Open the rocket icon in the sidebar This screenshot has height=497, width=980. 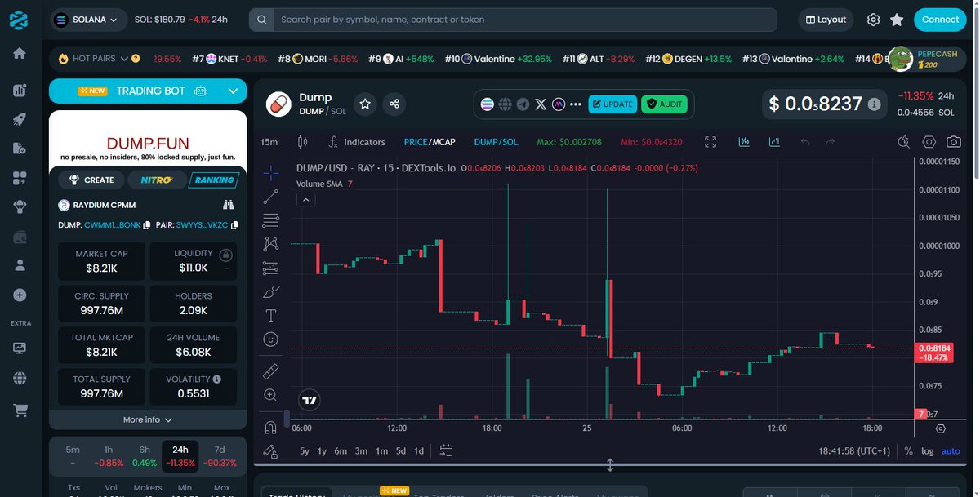click(x=20, y=119)
